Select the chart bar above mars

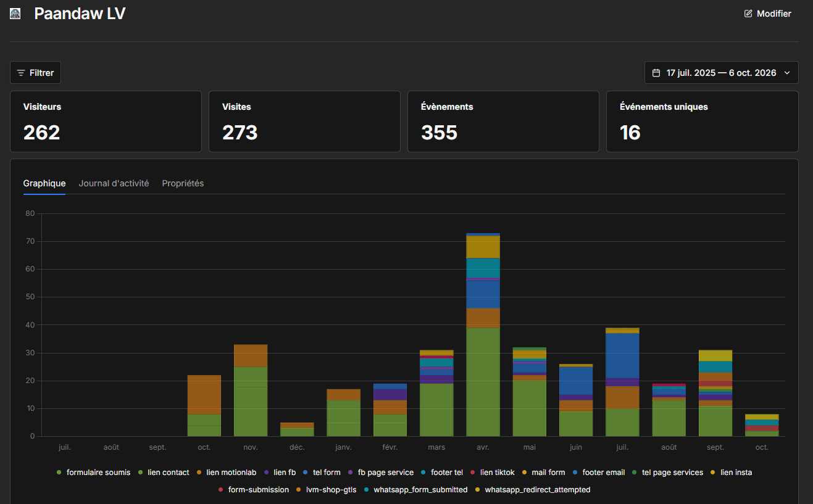(436, 393)
